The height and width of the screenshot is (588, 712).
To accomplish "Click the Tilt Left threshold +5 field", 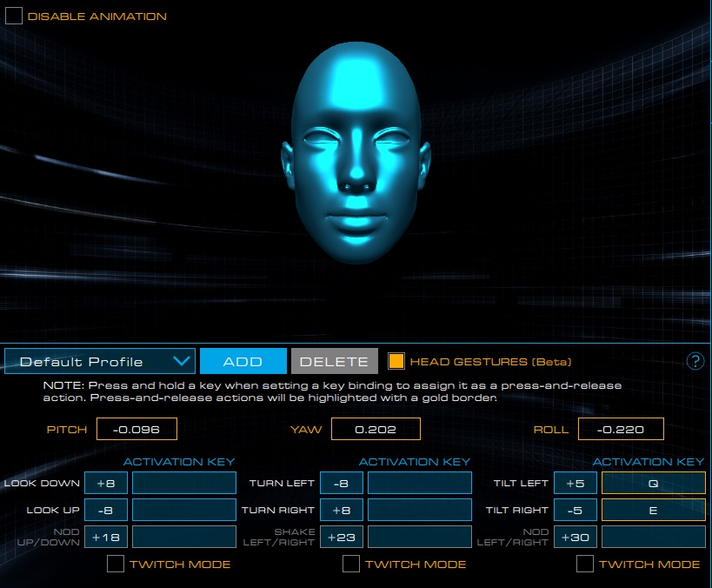I will click(576, 483).
